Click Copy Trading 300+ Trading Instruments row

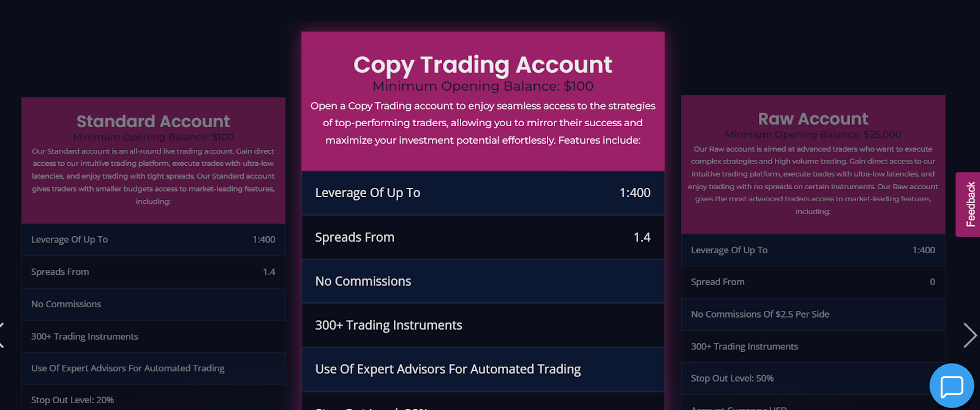[483, 326]
